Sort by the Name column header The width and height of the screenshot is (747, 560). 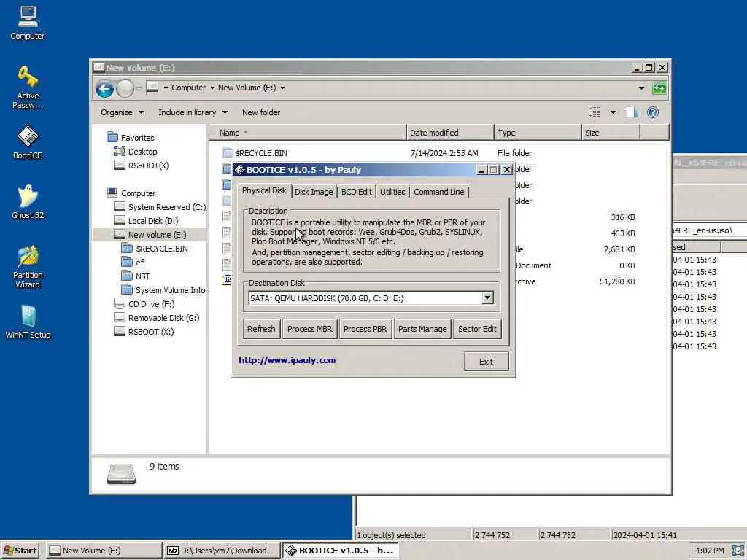[x=308, y=133]
